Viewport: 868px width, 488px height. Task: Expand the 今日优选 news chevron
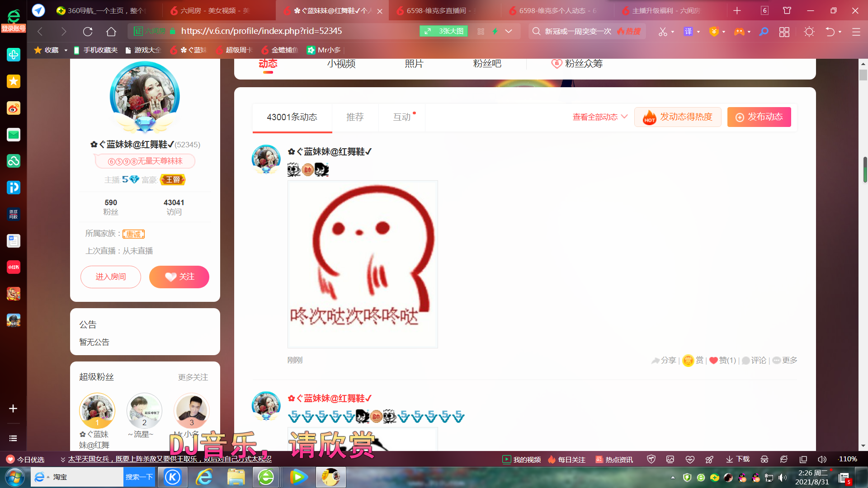[x=63, y=459]
